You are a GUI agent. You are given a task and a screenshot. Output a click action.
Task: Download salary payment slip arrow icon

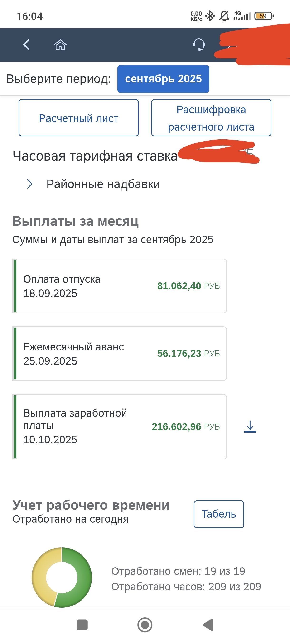pos(250,426)
